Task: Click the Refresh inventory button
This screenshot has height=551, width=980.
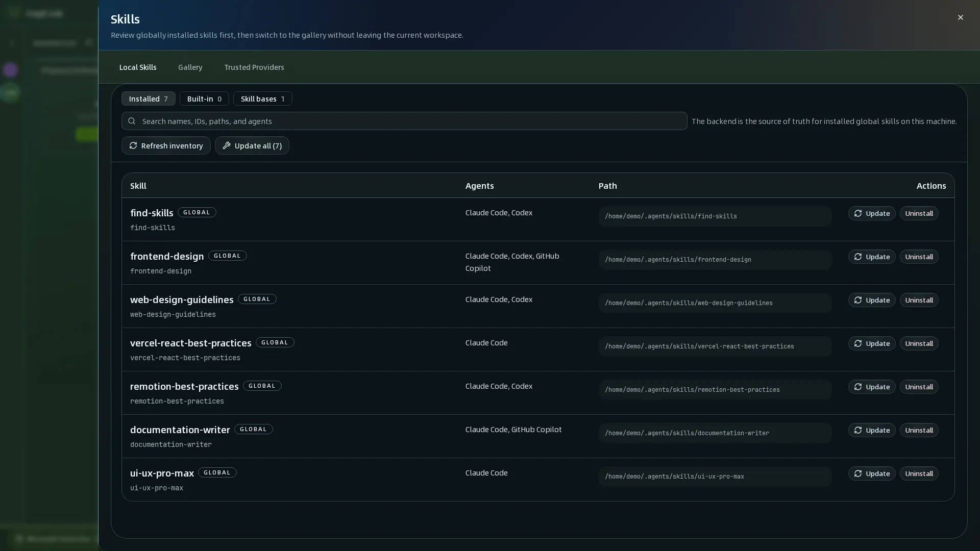Action: 166,145
